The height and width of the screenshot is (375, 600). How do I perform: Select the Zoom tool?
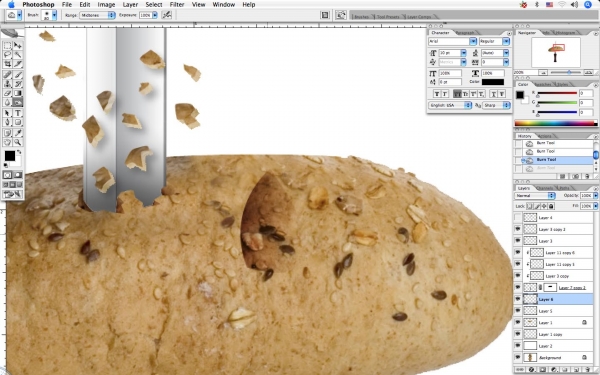18,142
